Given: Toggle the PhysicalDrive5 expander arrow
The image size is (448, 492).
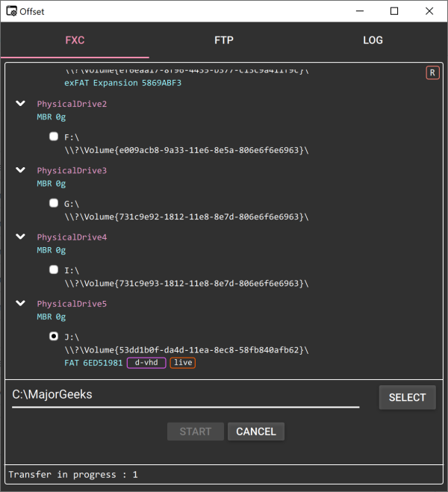Looking at the screenshot, I should [x=22, y=304].
